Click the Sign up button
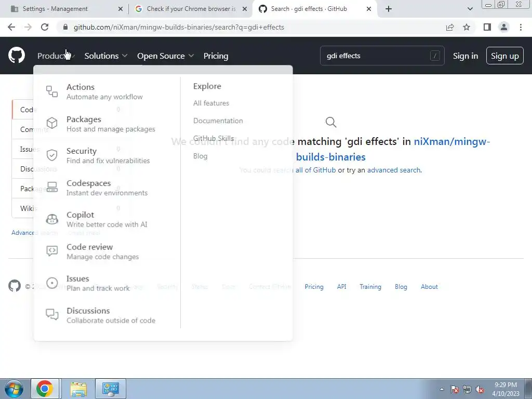The height and width of the screenshot is (399, 532). click(504, 56)
